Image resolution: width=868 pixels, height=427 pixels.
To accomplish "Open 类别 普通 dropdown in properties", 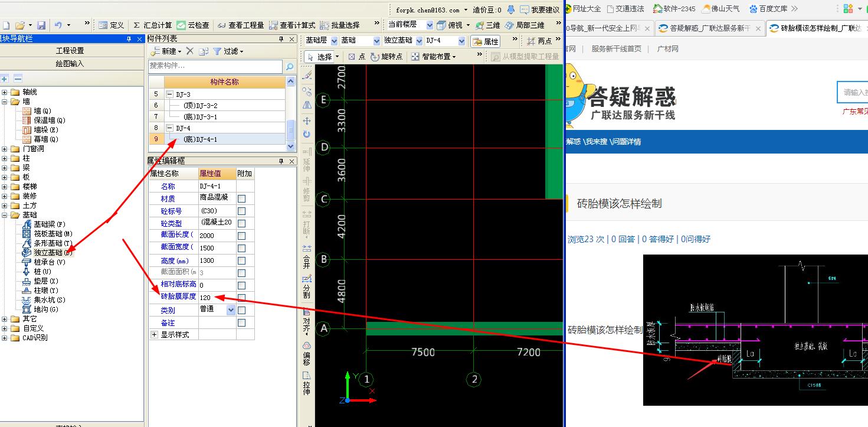I will tap(231, 309).
